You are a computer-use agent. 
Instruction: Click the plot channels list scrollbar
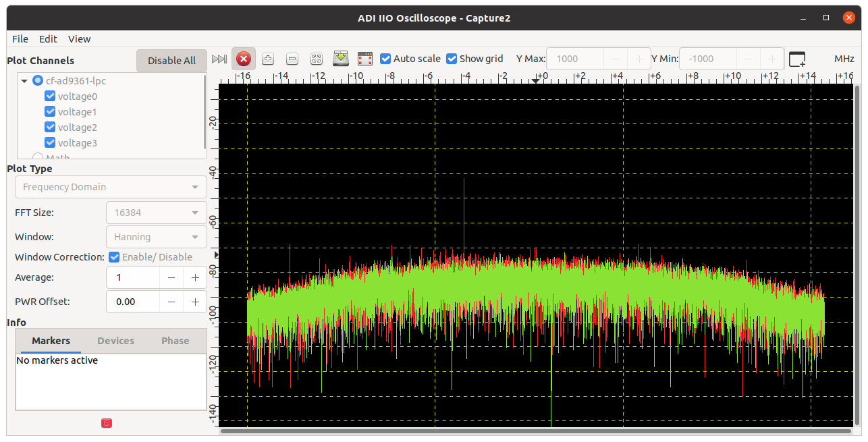click(205, 113)
